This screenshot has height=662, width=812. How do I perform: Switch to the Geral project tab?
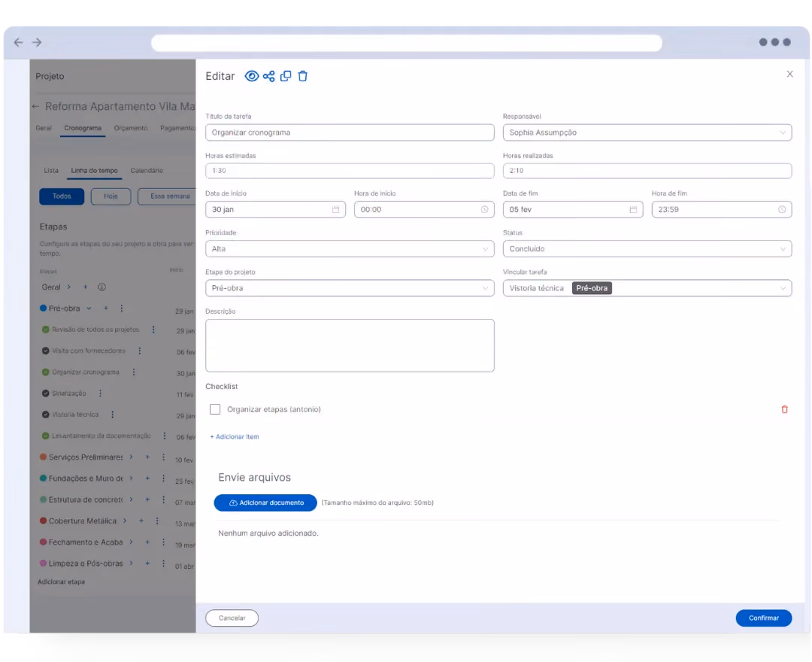[44, 128]
